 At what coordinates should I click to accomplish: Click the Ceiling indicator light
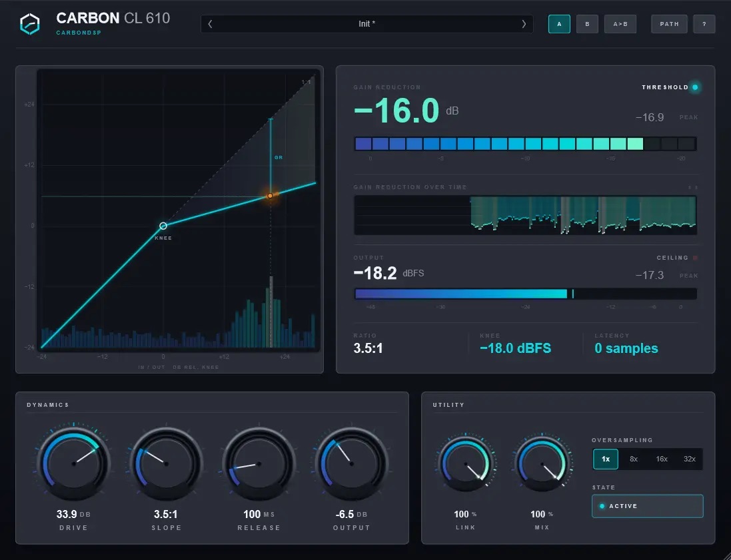(695, 258)
